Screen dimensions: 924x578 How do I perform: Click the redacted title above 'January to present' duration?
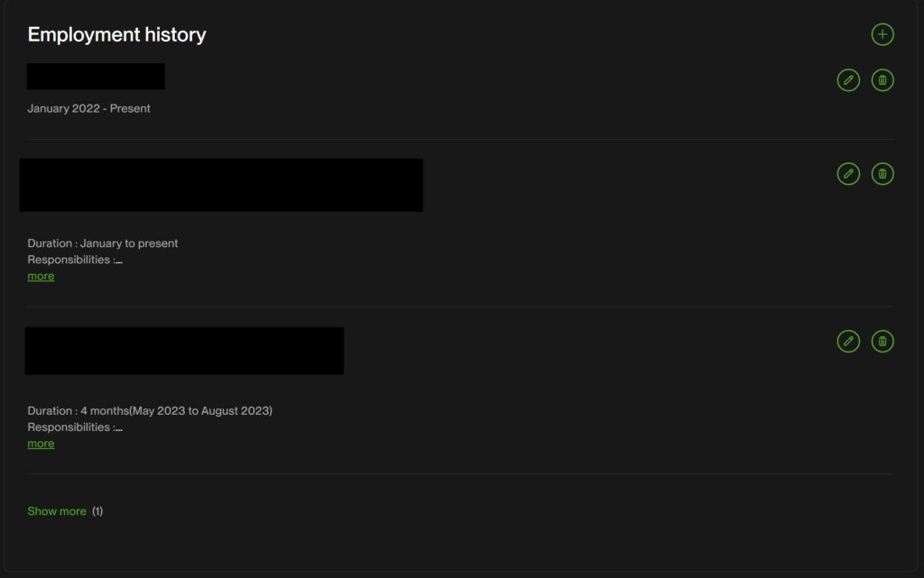(x=221, y=185)
